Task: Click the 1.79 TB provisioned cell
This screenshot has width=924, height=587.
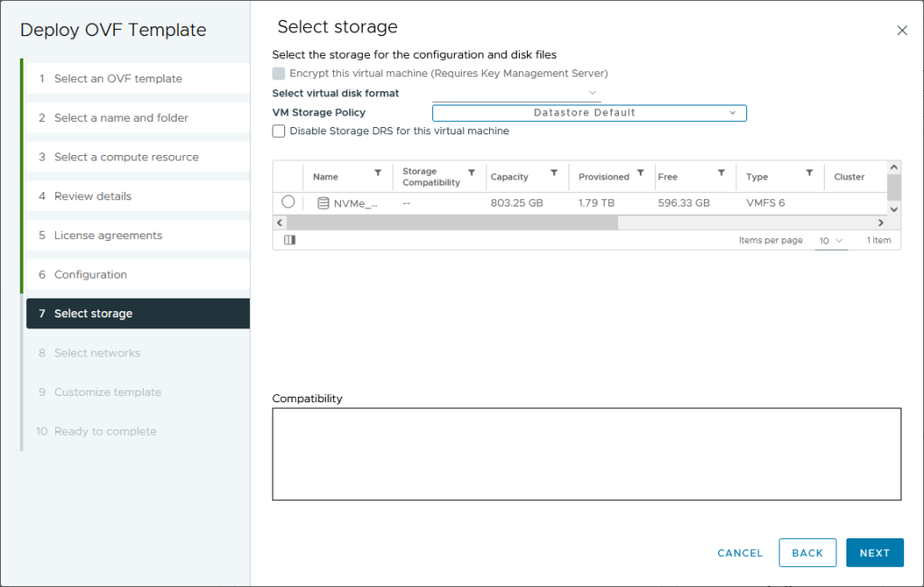Action: (x=596, y=203)
